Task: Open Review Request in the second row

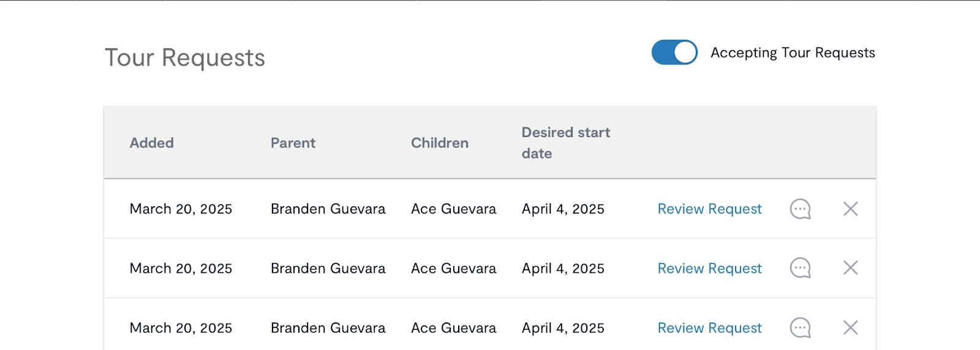Action: [x=709, y=269]
